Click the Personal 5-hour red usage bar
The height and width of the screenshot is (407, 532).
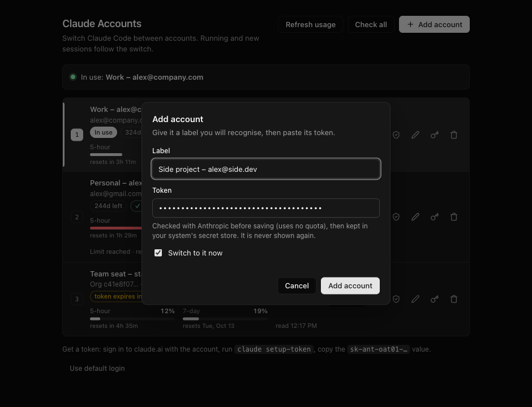pyautogui.click(x=115, y=228)
